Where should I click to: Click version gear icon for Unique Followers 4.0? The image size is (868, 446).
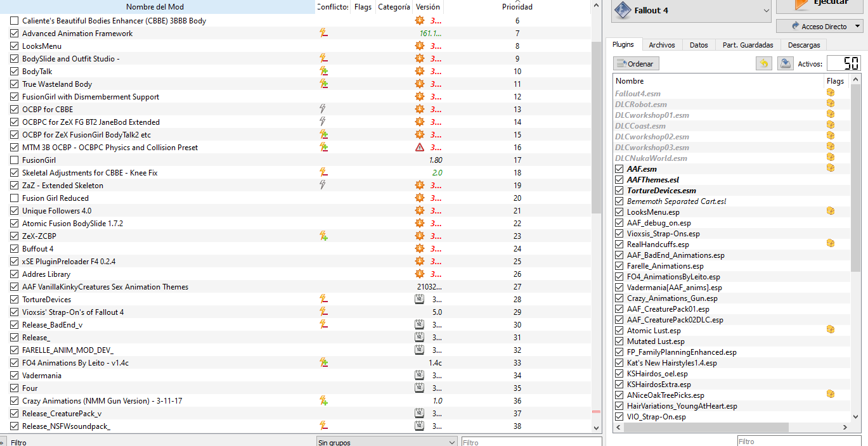pos(419,210)
